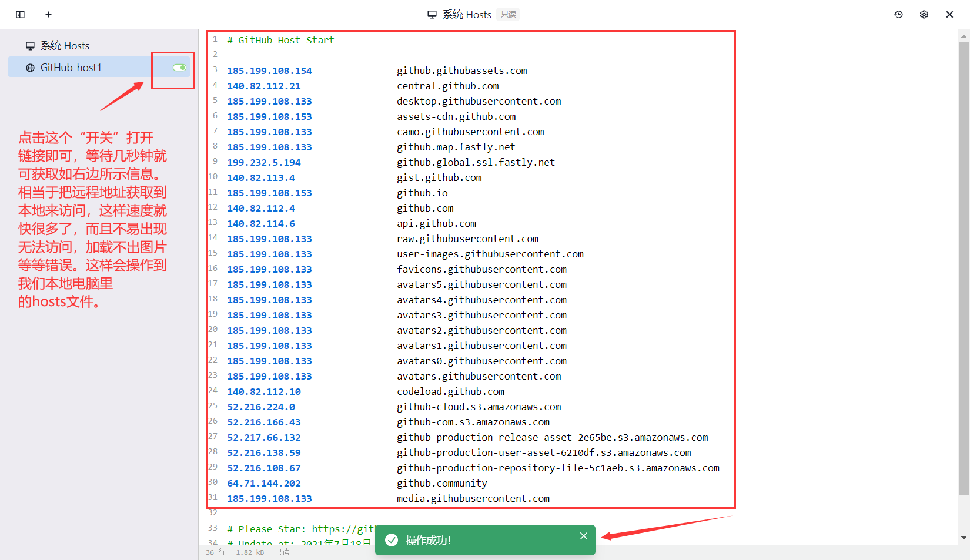Click IP address 52.217.66.132

(264, 437)
